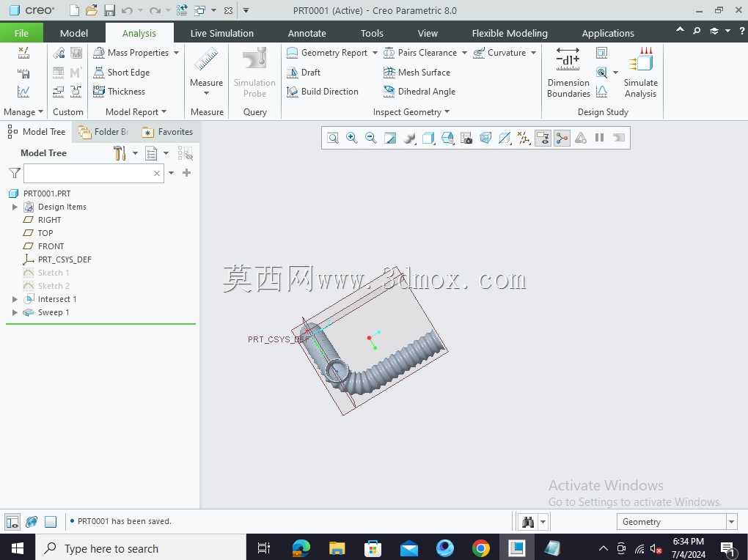The height and width of the screenshot is (560, 748).
Task: Open Saved Orientations in the graphics toolbar
Action: (x=447, y=138)
